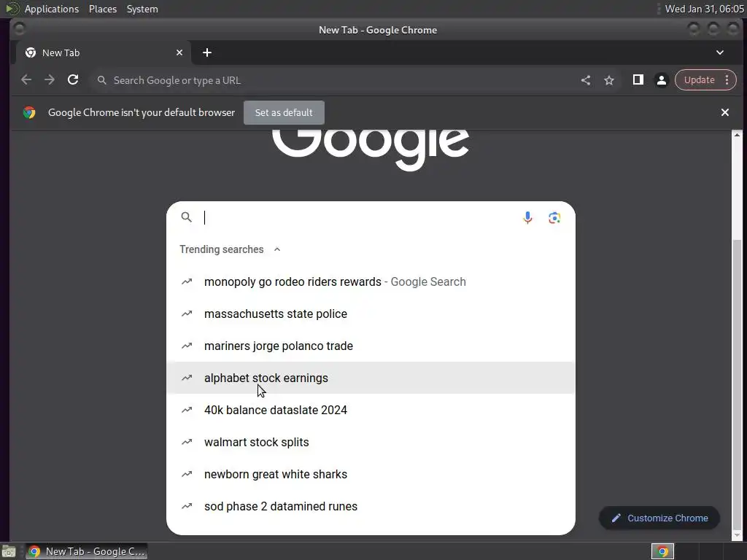Select alphabet stock earnings suggestion
The height and width of the screenshot is (560, 747).
pos(371,378)
